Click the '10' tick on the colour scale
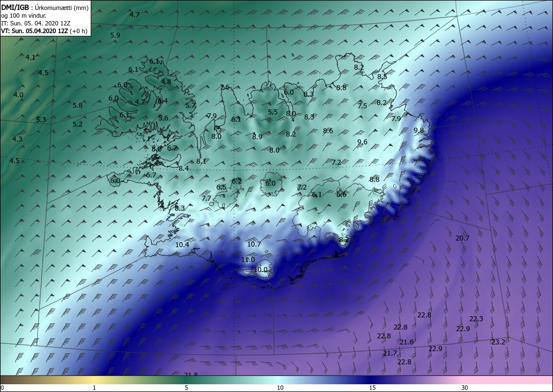This screenshot has height=392, width=553. coord(280,388)
